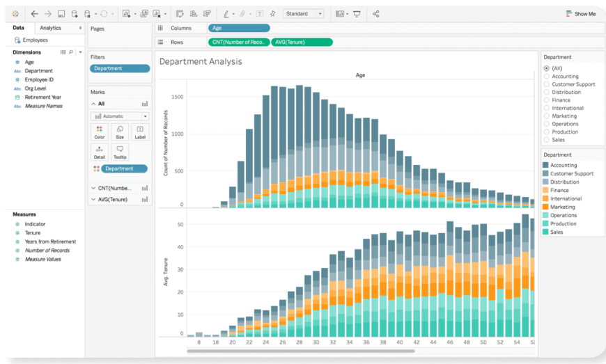This screenshot has height=364, width=606.
Task: Switch to the Analytics tab
Action: pyautogui.click(x=51, y=28)
